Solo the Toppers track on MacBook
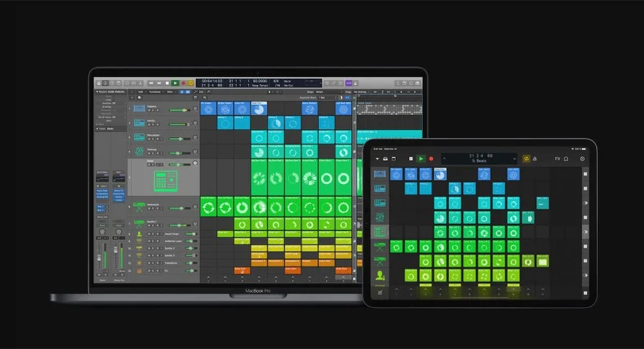Image resolution: width=644 pixels, height=349 pixels. click(153, 111)
